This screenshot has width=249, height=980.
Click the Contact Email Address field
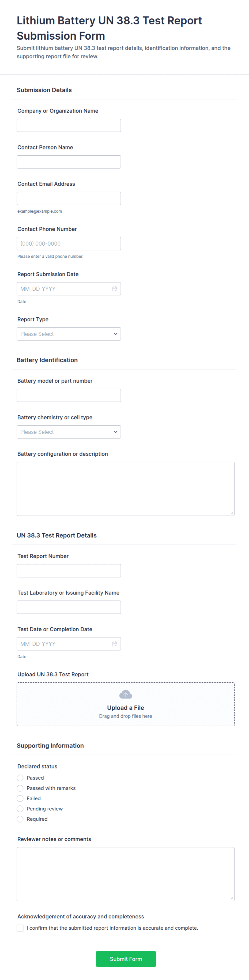tap(69, 198)
